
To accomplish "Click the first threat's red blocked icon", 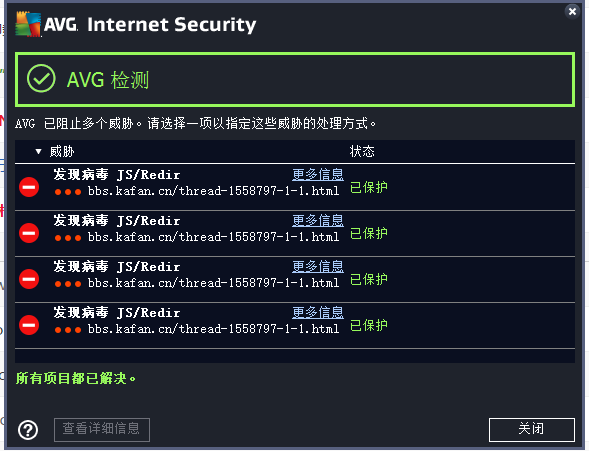I will tap(29, 187).
